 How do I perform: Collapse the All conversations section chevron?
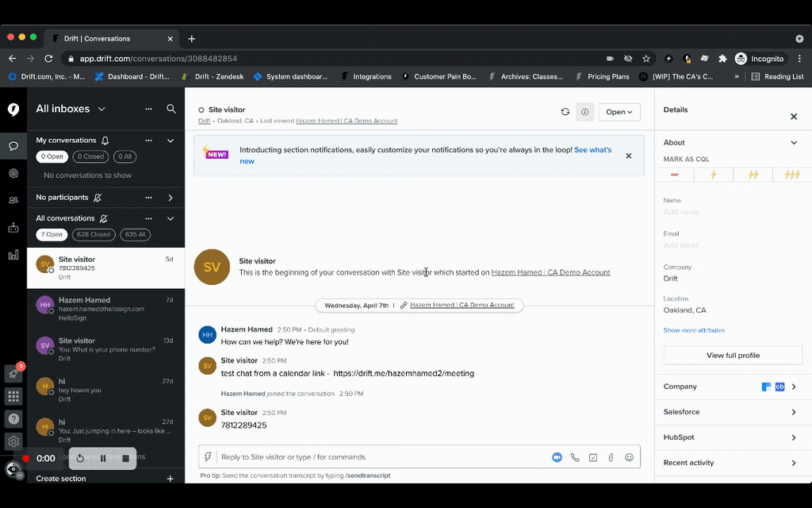pos(170,218)
